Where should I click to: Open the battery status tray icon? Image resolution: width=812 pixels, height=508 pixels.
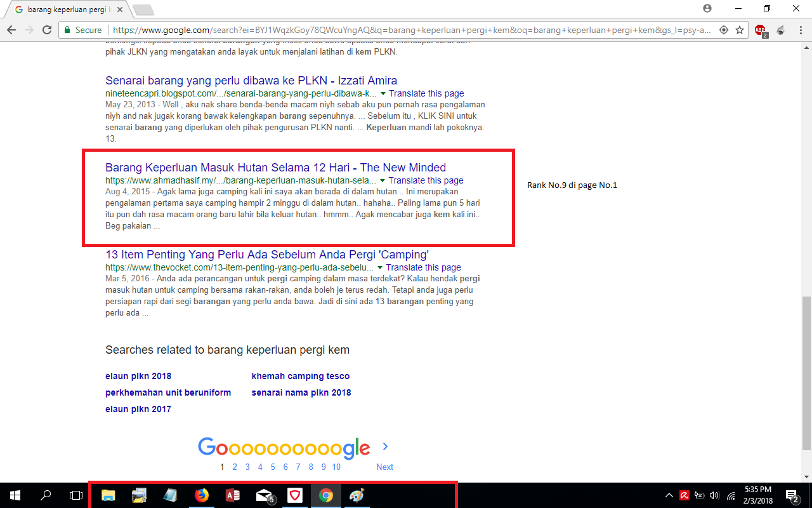pos(700,495)
